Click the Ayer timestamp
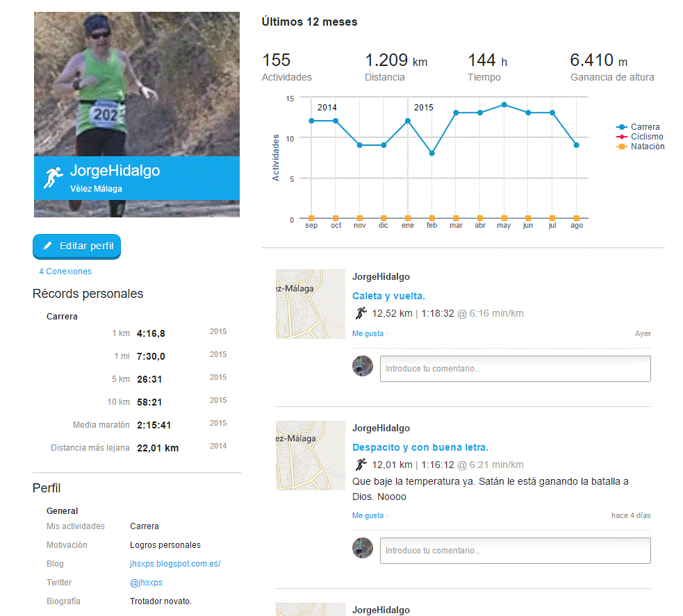 tap(643, 333)
